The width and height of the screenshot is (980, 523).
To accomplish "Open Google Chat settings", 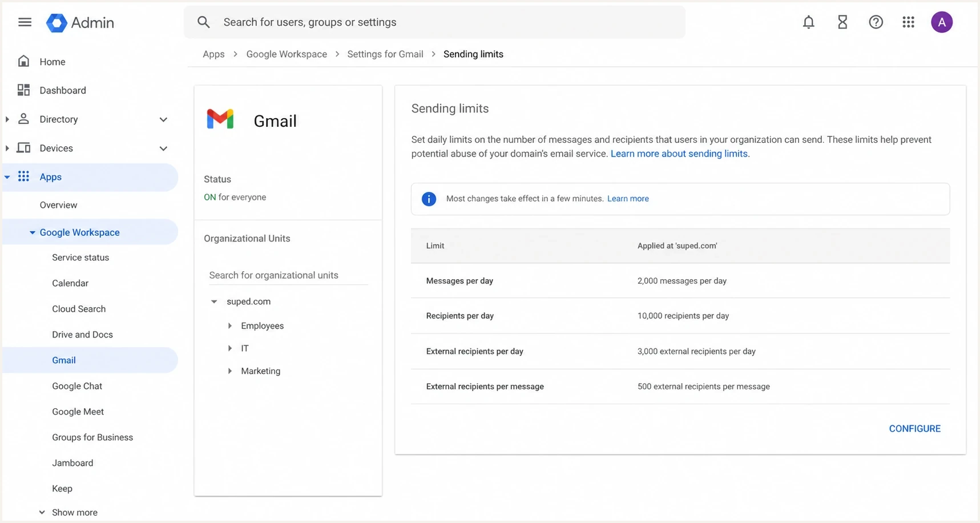I will [77, 386].
